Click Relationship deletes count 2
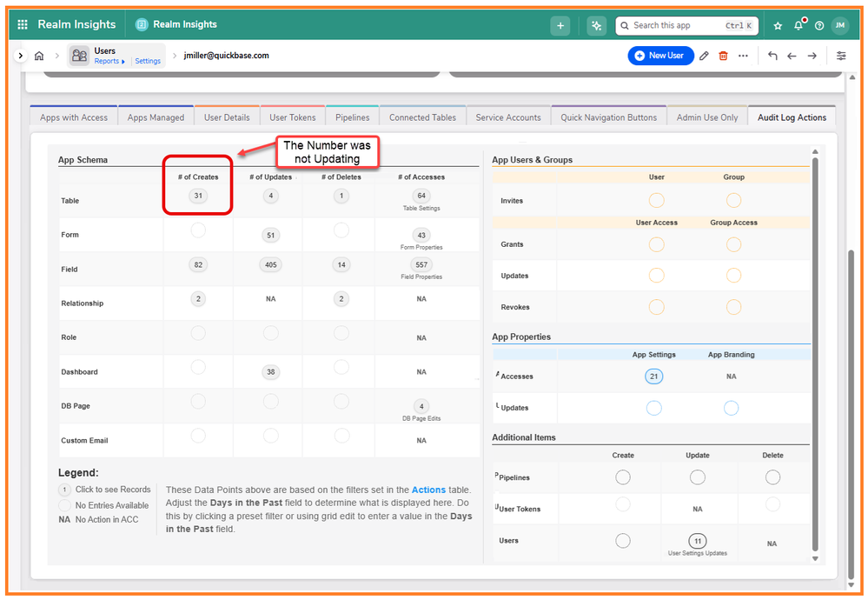Screen dimensions: 868x600 click(341, 299)
